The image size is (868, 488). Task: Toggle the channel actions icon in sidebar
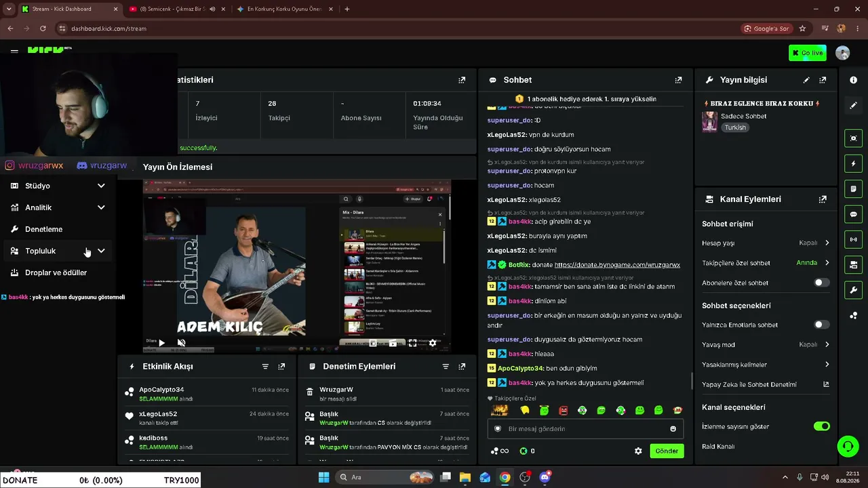pos(853,264)
